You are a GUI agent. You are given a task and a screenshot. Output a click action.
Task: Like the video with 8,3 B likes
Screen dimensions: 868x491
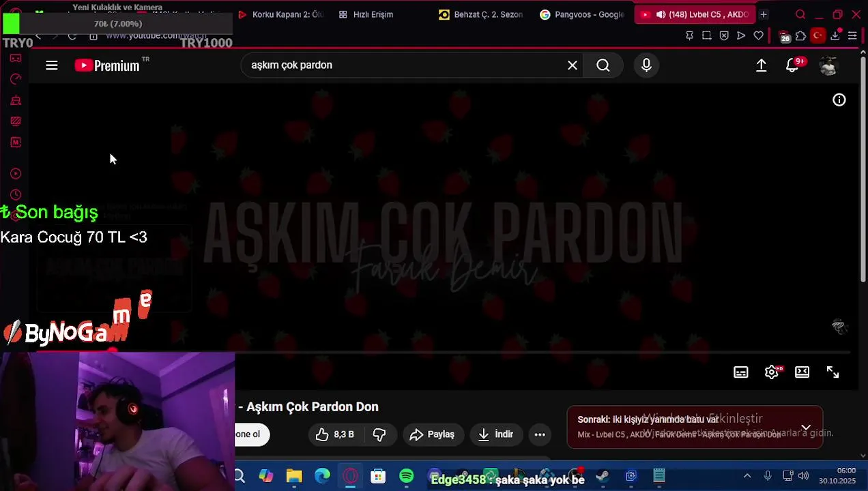pos(335,434)
